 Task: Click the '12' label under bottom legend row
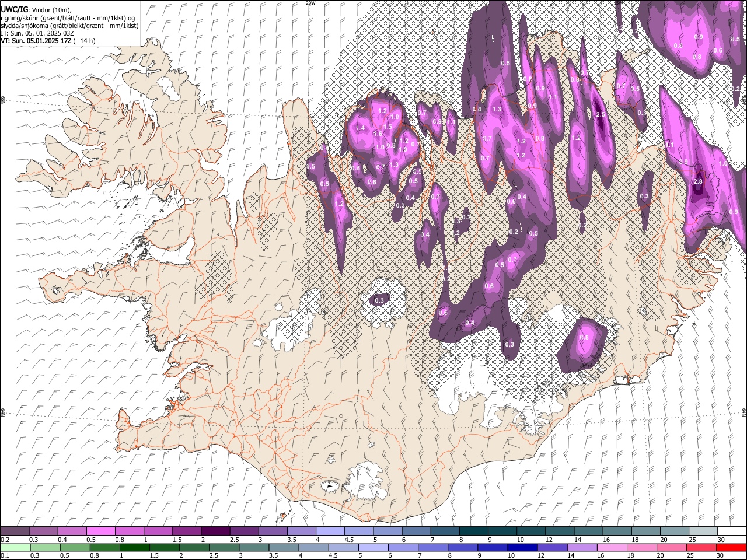(540, 555)
